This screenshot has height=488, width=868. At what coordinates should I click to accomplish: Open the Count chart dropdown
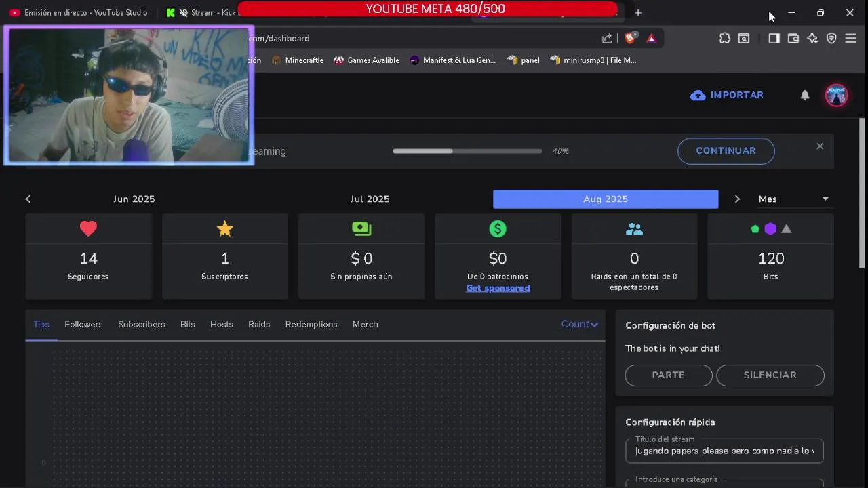coord(580,324)
